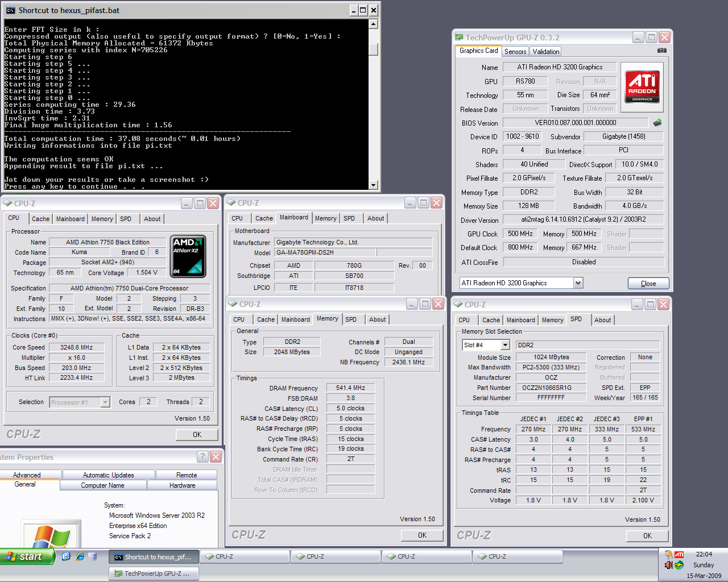Open the Memory tab in the CPU-Z Mainboard window
This screenshot has height=582, width=728.
click(x=326, y=218)
